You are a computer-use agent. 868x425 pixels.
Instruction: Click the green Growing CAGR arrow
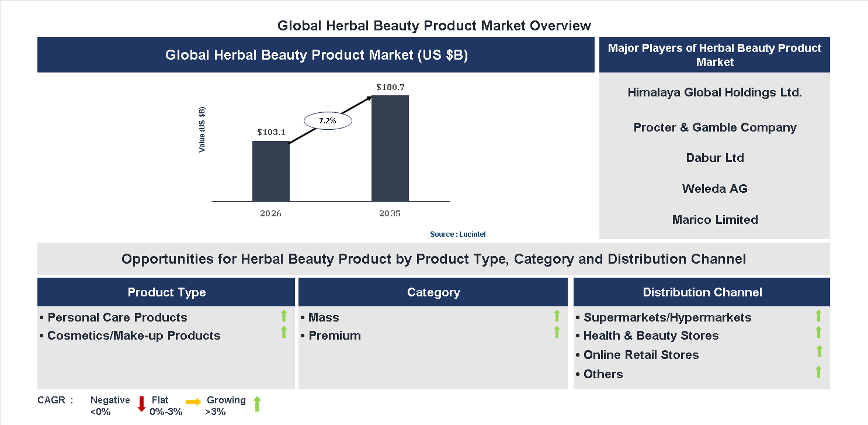click(x=256, y=405)
